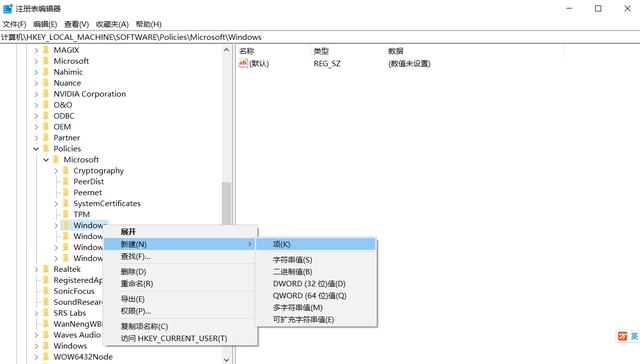
Task: Expand the SystemCertificates key
Action: [x=56, y=204]
